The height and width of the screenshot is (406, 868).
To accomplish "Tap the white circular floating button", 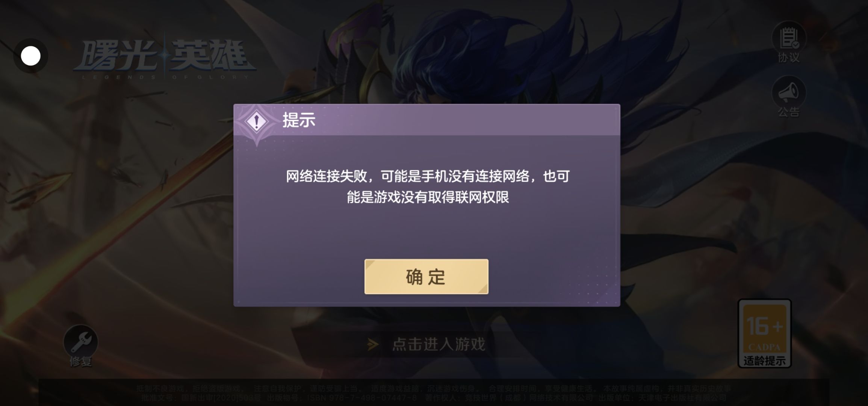I will coord(31,56).
